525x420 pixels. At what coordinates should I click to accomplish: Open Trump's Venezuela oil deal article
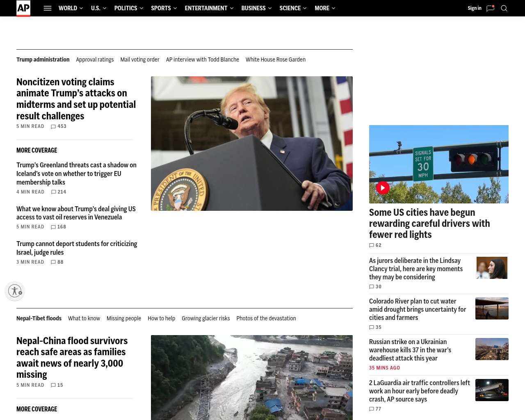point(76,213)
